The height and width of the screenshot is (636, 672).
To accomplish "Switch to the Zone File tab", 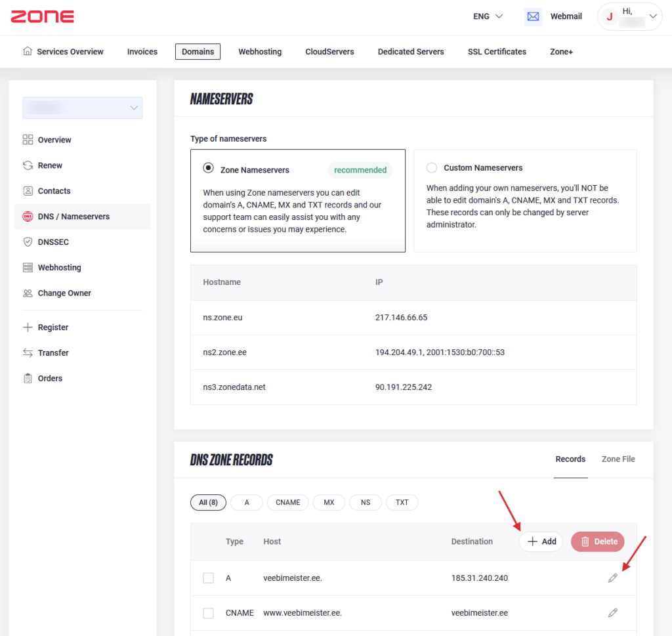I will (618, 459).
